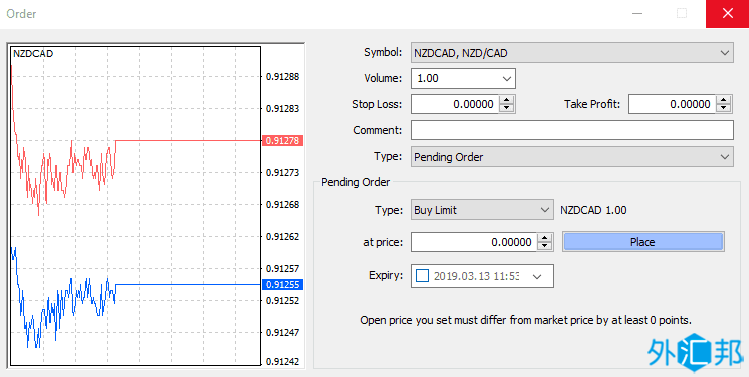Click the at price input field
Viewport: 749px width, 377px height.
click(x=474, y=242)
